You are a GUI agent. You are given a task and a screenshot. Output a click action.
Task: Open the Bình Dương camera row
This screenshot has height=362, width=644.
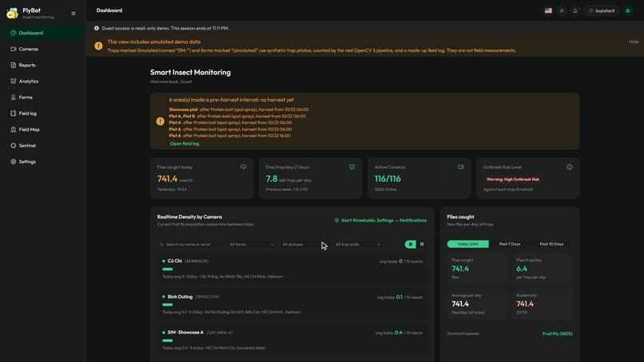(292, 304)
